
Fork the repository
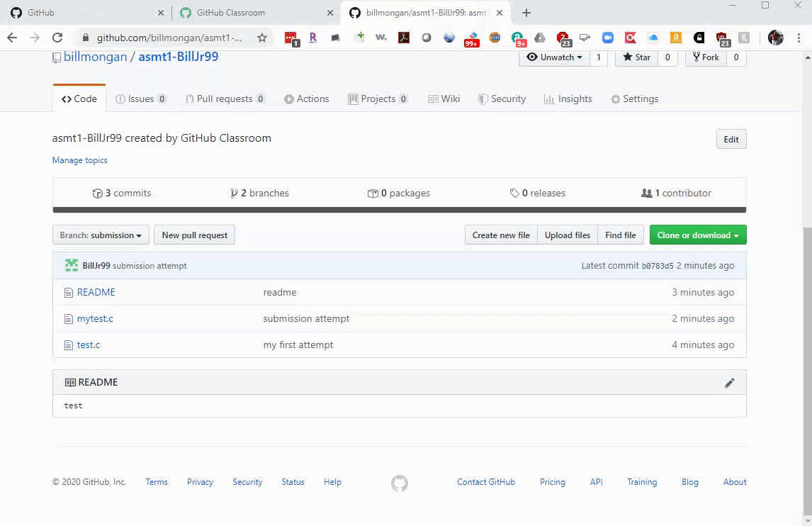[706, 57]
